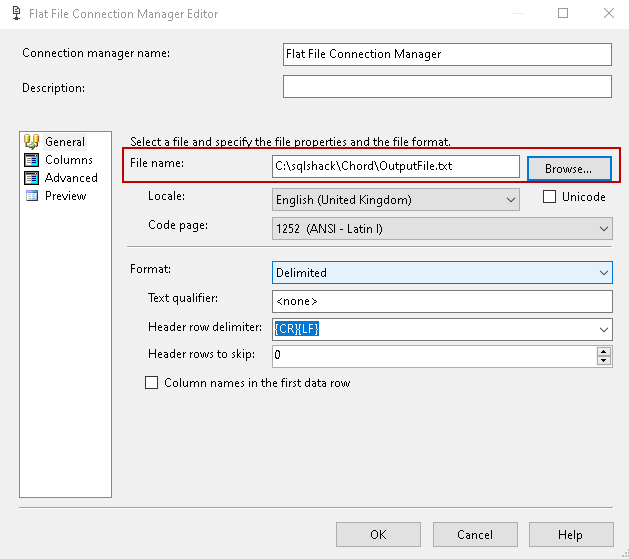Expand the Header row delimiter dropdown
The height and width of the screenshot is (559, 629).
click(603, 328)
